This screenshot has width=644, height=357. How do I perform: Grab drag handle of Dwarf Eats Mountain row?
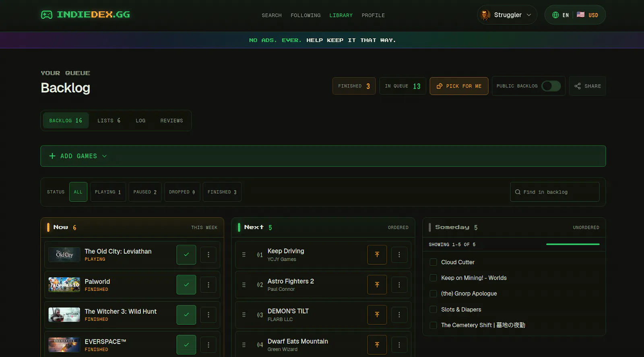pos(244,345)
